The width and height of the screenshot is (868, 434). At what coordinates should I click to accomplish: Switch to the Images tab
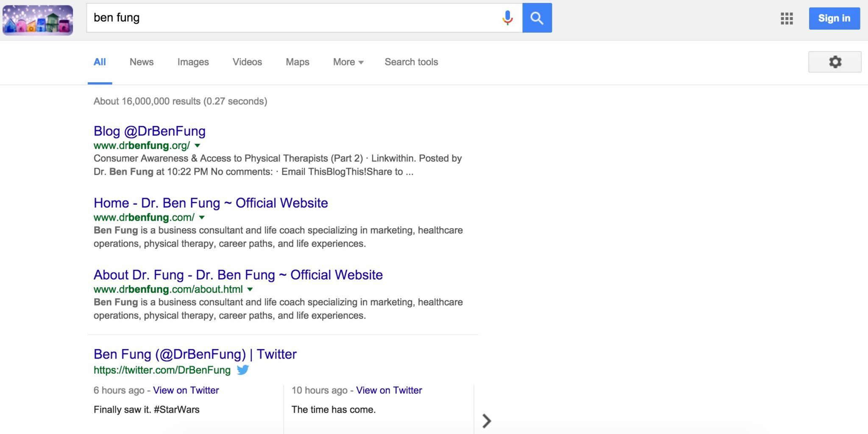click(x=193, y=62)
